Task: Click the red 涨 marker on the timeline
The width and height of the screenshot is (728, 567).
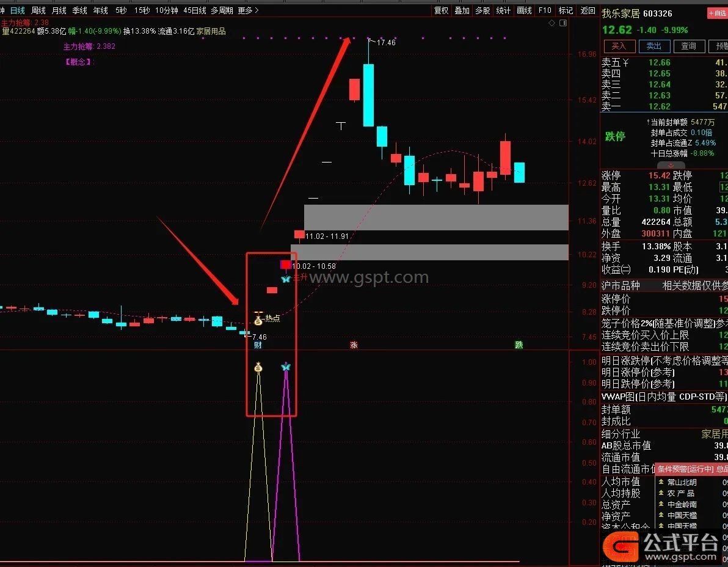Action: pyautogui.click(x=354, y=345)
